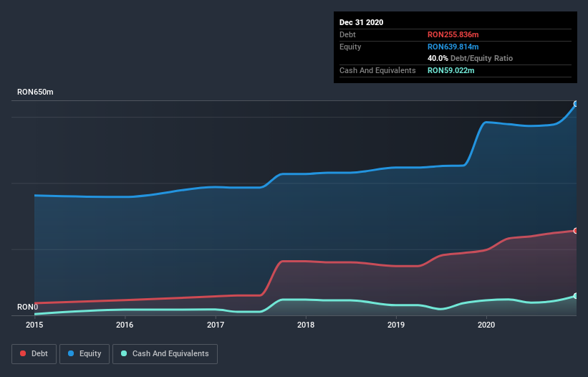
Task: Toggle the Cash And Equivalents legend button
Action: click(x=165, y=354)
